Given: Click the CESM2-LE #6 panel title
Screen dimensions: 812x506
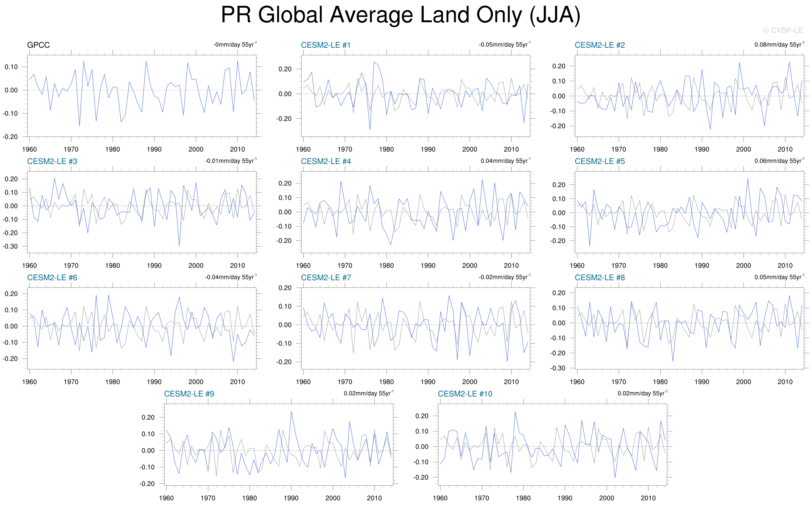Looking at the screenshot, I should 52,277.
